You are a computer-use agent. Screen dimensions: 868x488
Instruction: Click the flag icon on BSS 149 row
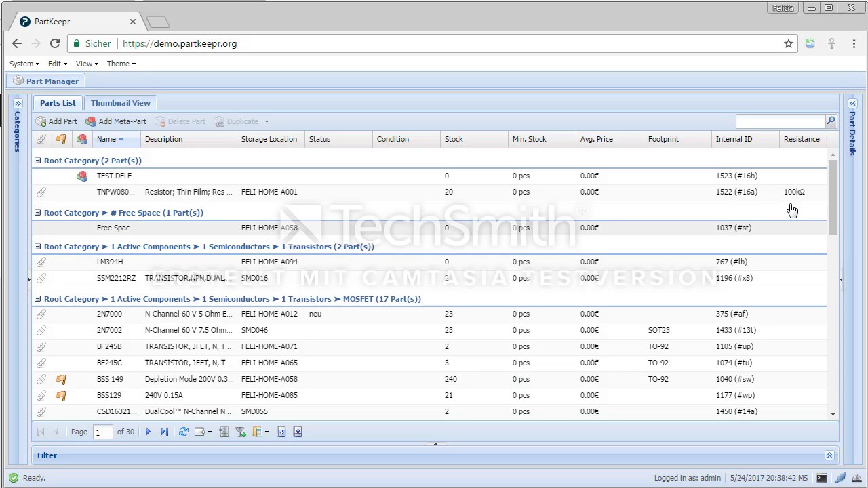(x=61, y=380)
